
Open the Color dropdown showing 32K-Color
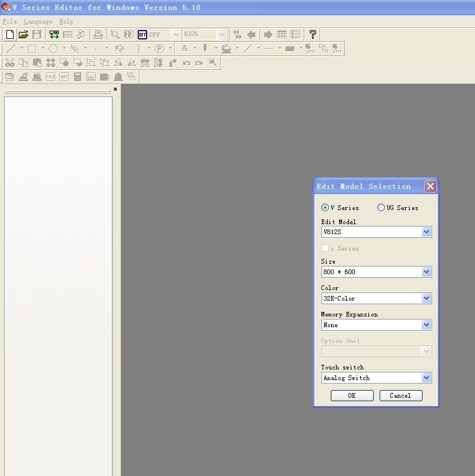click(x=427, y=298)
